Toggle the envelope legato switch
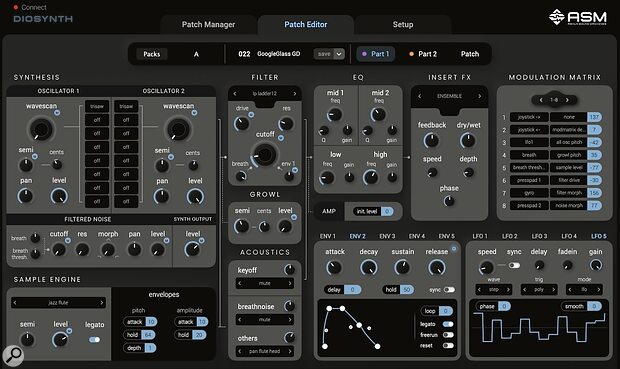 pyautogui.click(x=448, y=324)
